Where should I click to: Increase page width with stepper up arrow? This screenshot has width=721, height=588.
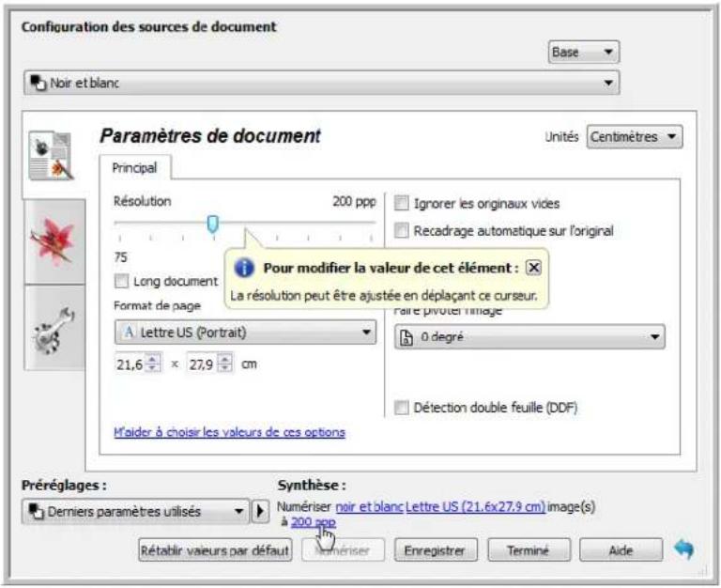153,359
